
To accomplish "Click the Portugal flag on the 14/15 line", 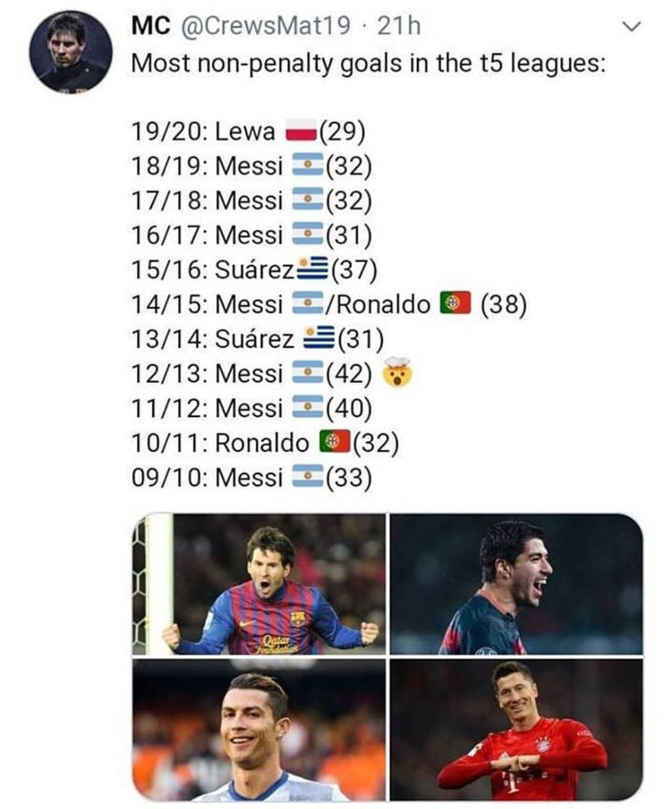I will pos(455,304).
